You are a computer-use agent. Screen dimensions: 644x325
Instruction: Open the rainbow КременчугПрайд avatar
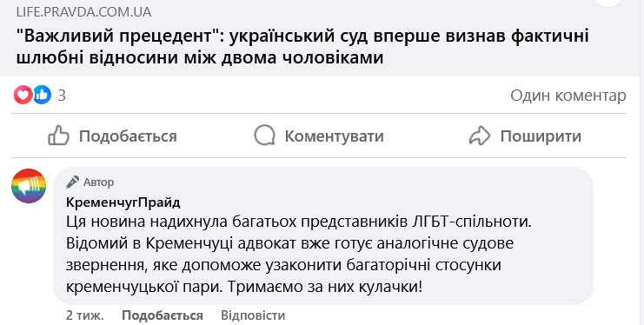point(29,186)
